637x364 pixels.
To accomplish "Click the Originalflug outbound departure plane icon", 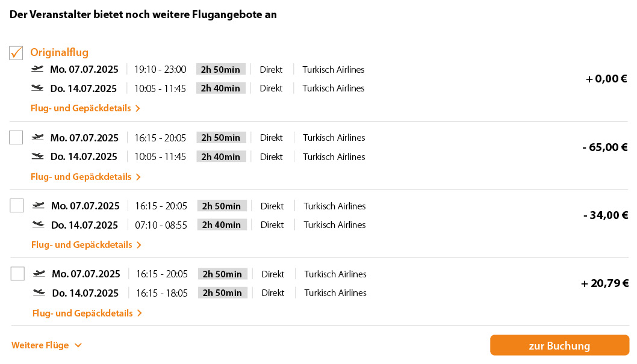I will click(x=37, y=69).
